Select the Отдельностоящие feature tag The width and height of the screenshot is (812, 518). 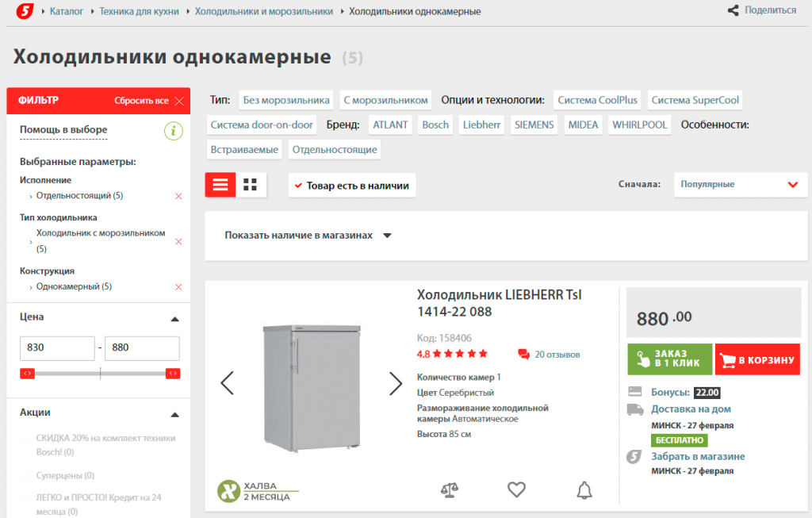point(335,150)
